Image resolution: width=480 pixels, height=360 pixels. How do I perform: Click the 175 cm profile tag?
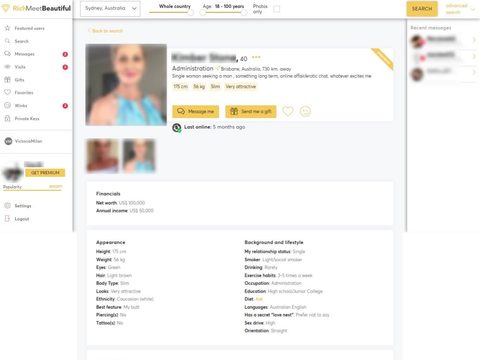coord(181,87)
